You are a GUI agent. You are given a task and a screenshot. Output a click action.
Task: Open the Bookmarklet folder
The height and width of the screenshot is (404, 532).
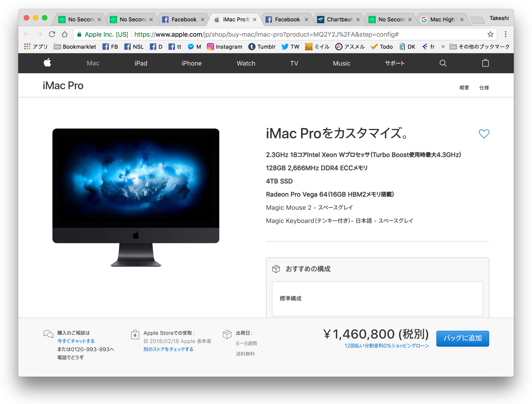[75, 47]
